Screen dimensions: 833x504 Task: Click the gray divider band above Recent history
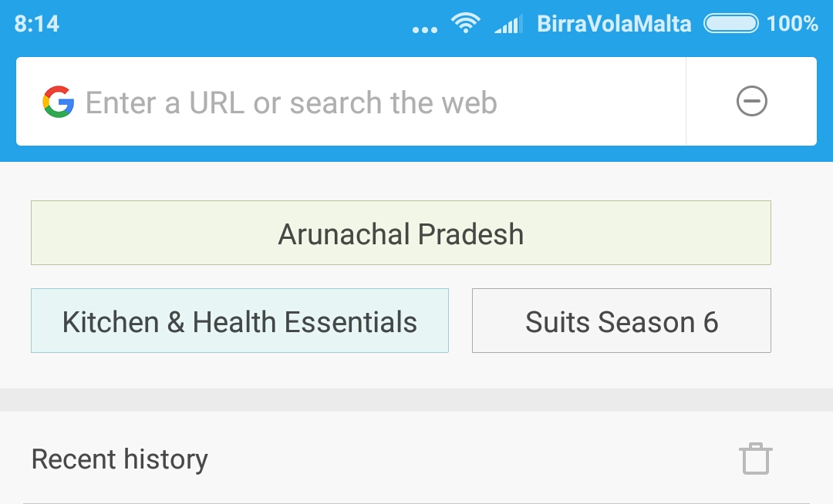(416, 399)
